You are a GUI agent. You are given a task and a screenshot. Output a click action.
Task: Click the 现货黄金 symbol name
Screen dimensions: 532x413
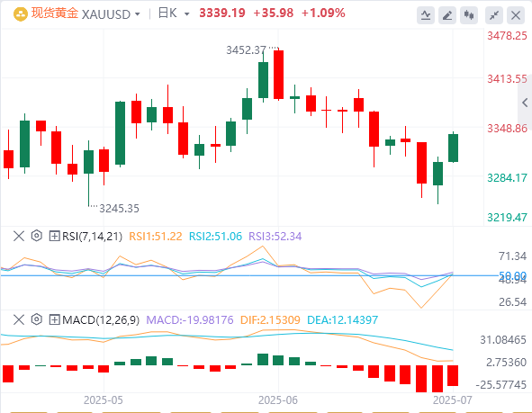(x=55, y=13)
